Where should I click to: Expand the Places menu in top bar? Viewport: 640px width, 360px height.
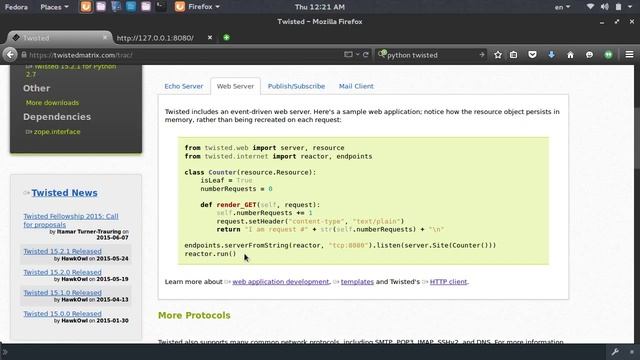[54, 7]
